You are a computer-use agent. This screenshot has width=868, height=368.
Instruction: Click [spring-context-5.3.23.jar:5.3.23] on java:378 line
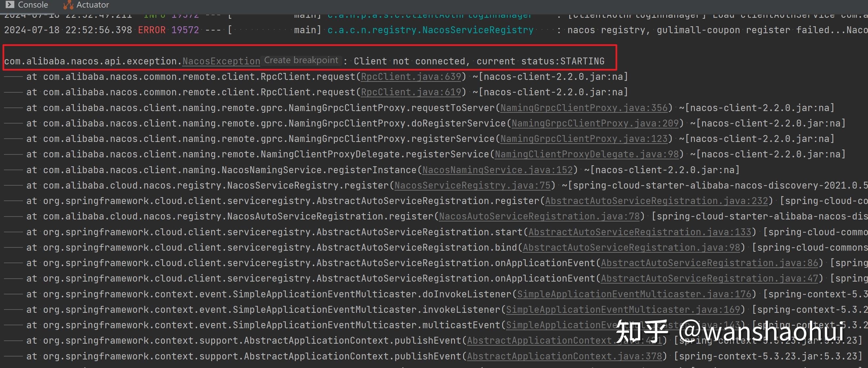(768, 356)
